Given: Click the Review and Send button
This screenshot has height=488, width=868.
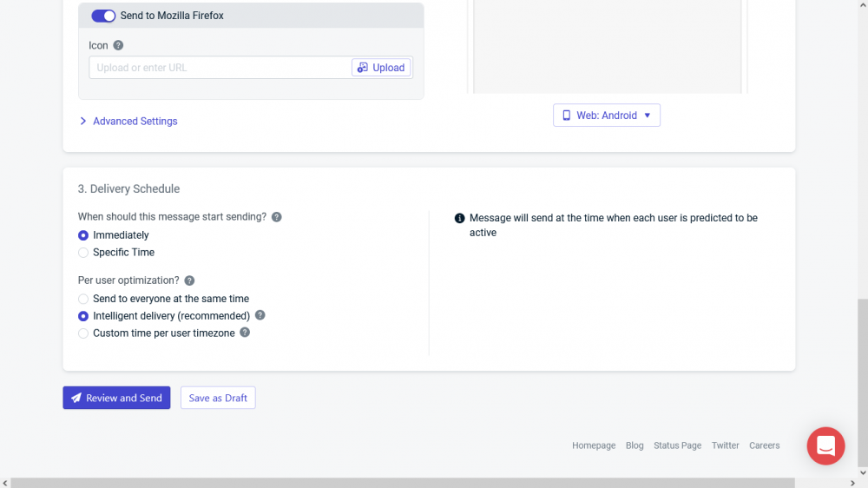Looking at the screenshot, I should (x=116, y=398).
